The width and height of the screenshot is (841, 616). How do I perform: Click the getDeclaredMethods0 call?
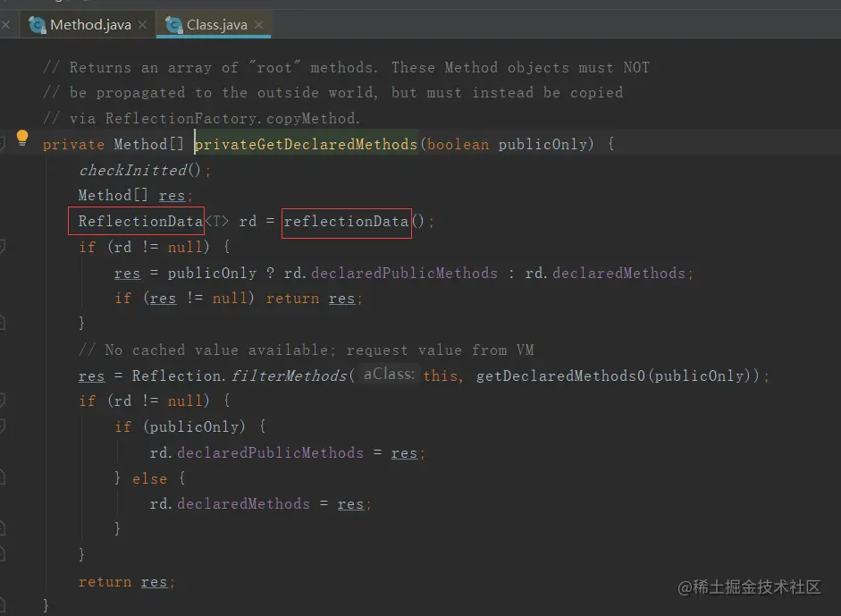[560, 376]
